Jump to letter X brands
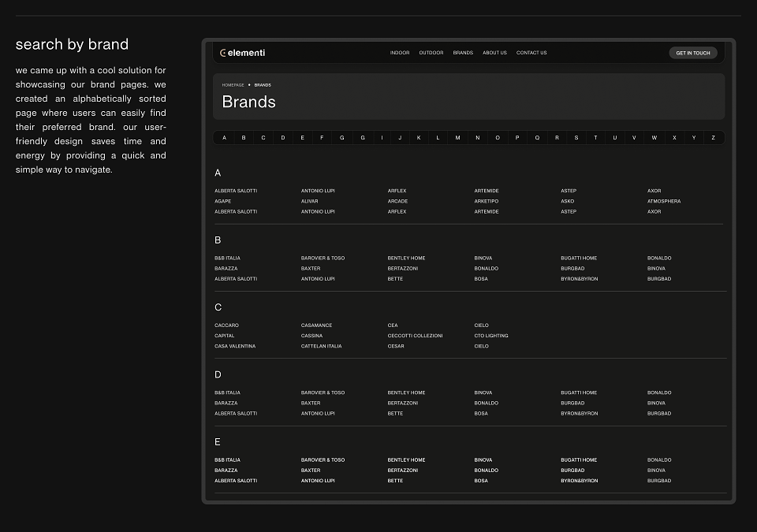Screen dimensions: 757x532 click(674, 138)
